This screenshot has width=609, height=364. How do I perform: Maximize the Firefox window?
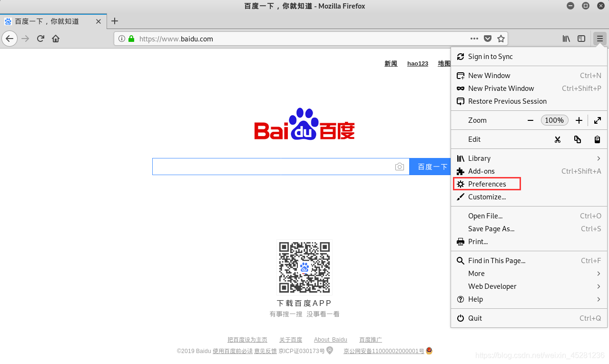click(x=586, y=6)
